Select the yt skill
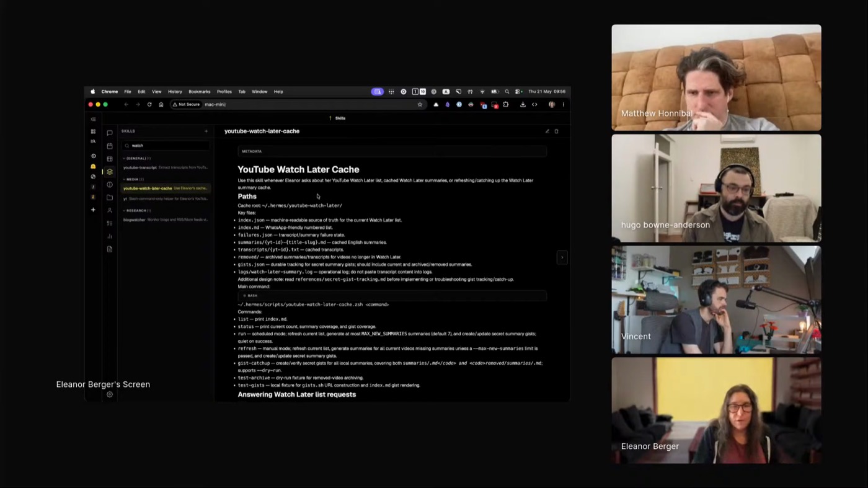This screenshot has width=868, height=488. coord(166,199)
